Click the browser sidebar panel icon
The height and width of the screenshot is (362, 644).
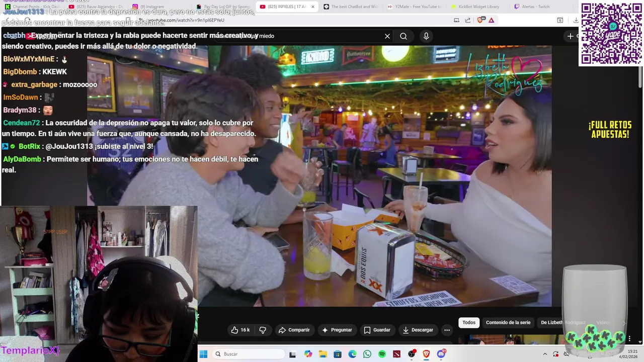[560, 20]
